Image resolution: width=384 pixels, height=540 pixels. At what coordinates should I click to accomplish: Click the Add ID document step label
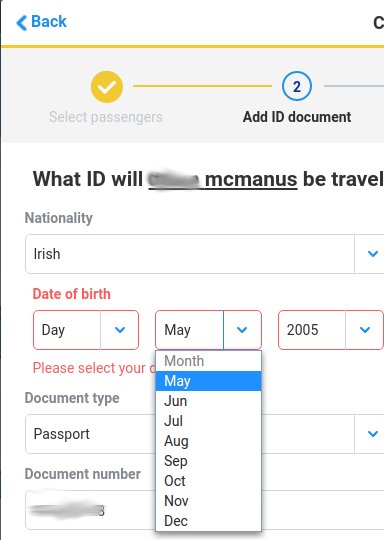point(297,117)
